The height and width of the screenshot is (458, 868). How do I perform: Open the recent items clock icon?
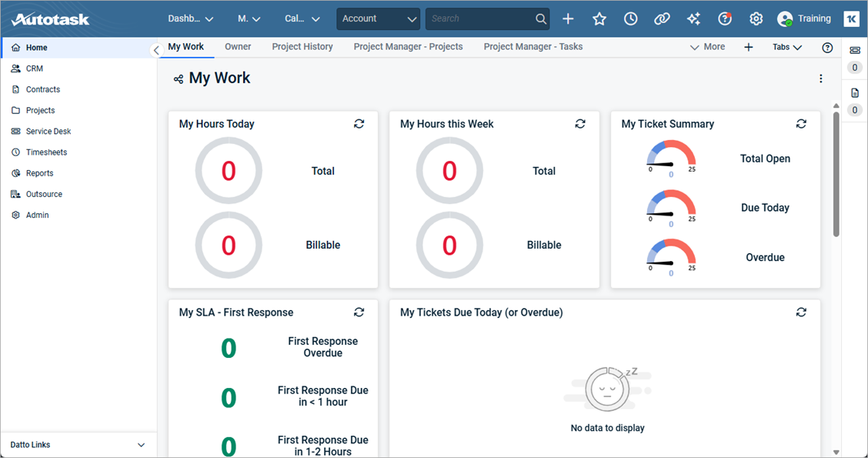point(630,18)
